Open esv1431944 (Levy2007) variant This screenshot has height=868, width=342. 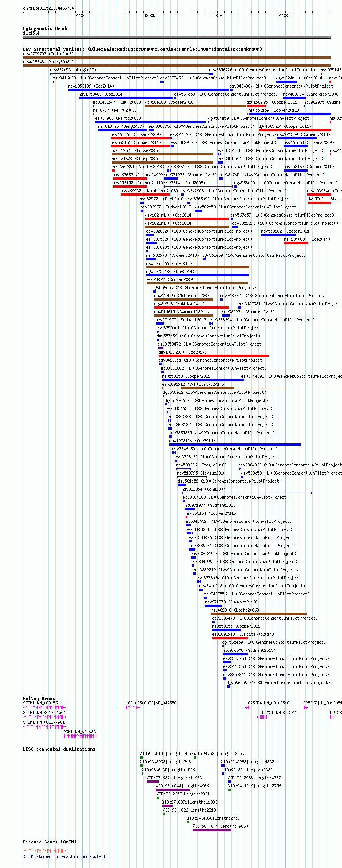[x=93, y=106]
